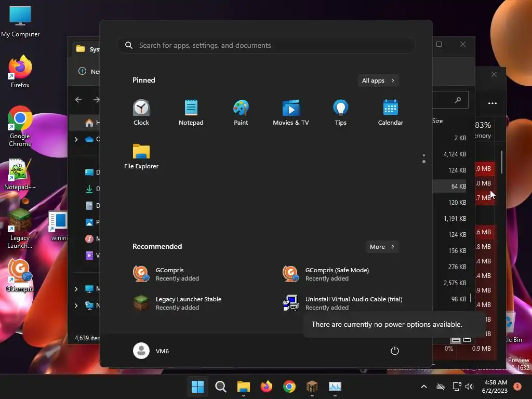Open Google Chrome desktop shortcut
This screenshot has width=532, height=399.
coord(20,126)
